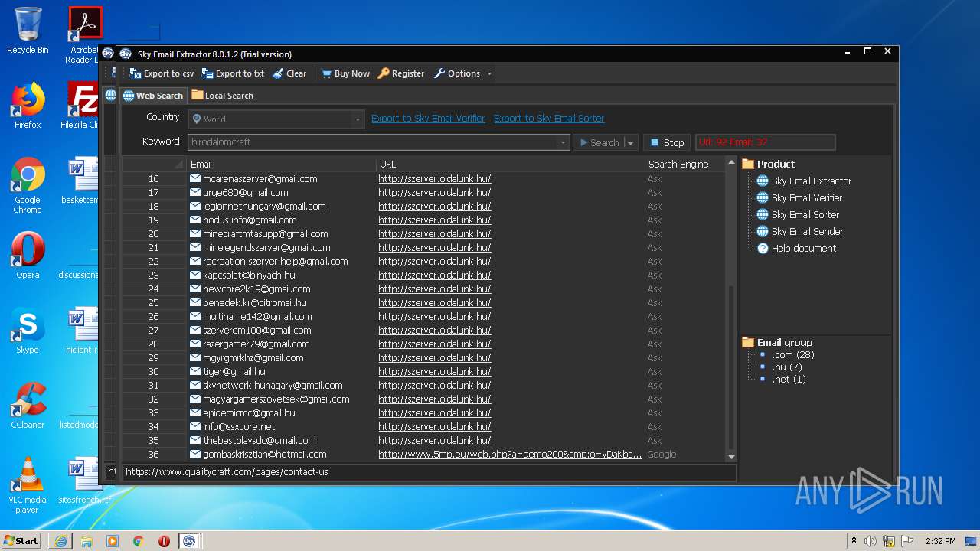Select email tiger@gmail.hu

(x=234, y=372)
